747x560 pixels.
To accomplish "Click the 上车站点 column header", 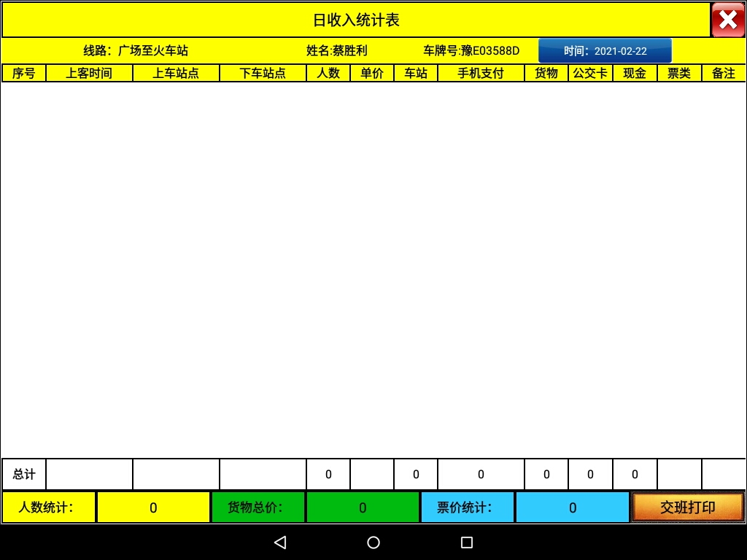I will point(176,73).
